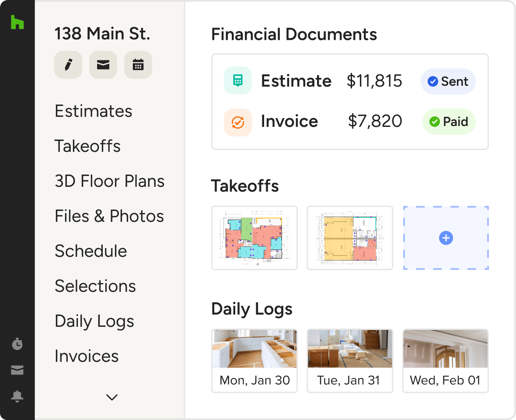
Task: Select Takeoffs in the sidebar menu
Action: [87, 146]
